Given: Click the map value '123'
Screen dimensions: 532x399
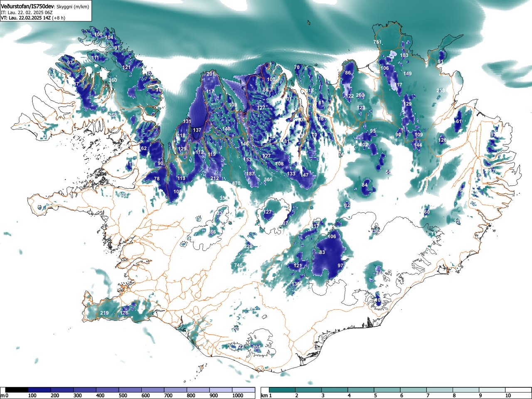Looking at the screenshot, I should (361, 108).
